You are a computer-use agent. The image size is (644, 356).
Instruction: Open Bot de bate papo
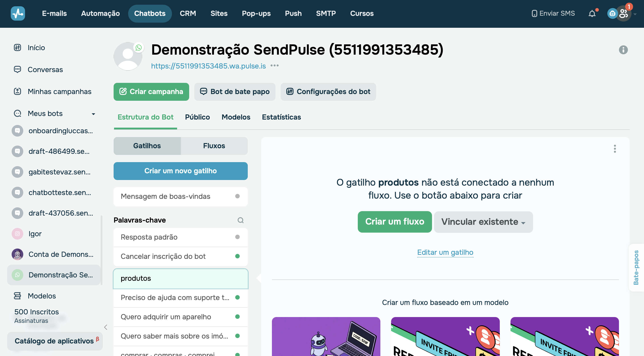coord(235,92)
